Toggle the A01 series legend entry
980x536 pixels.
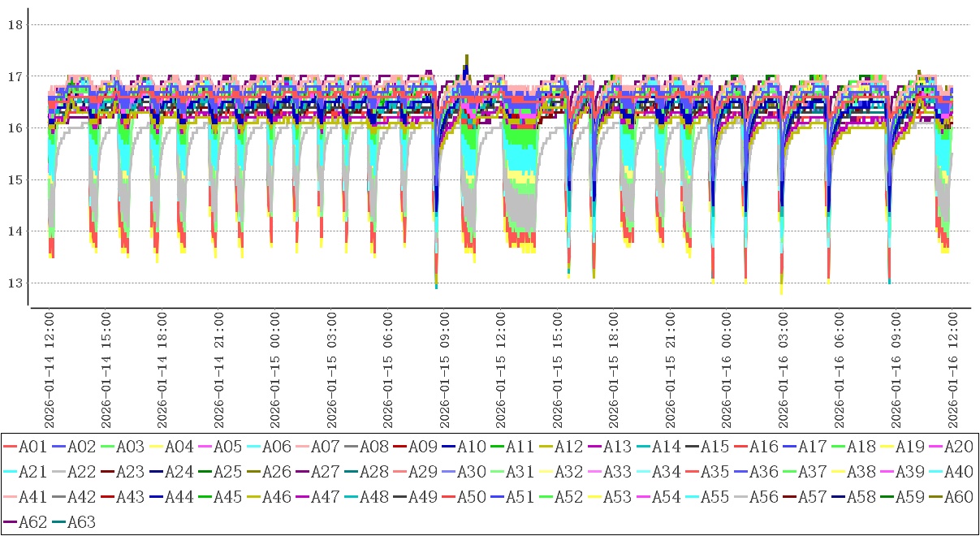click(27, 446)
